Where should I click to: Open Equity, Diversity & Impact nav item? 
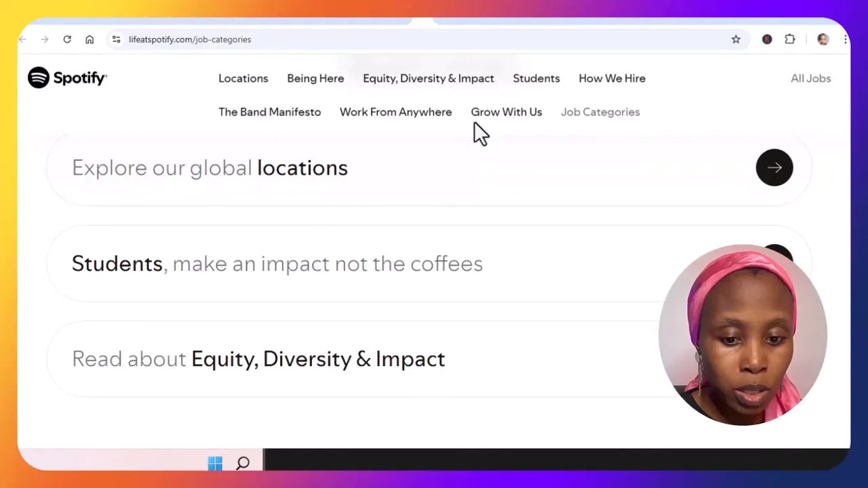429,79
